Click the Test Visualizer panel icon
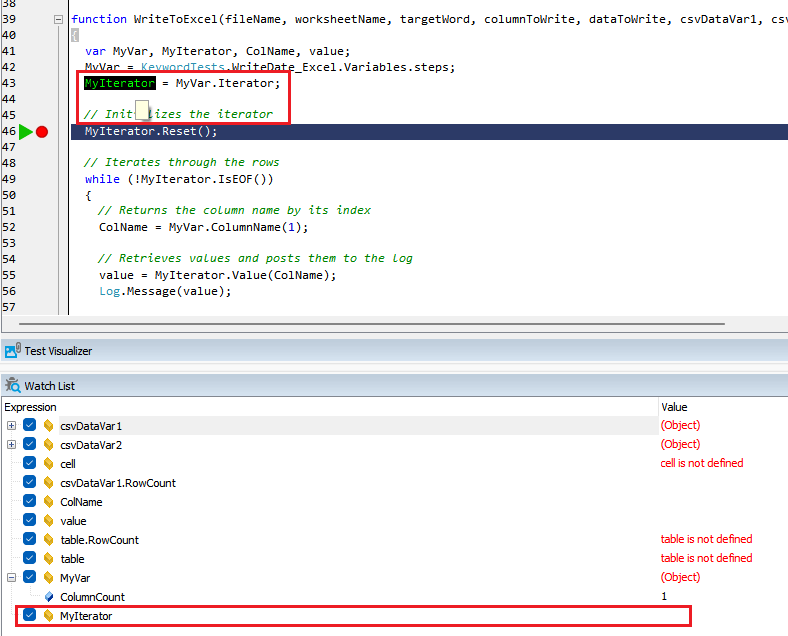The height and width of the screenshot is (636, 788). 12,351
